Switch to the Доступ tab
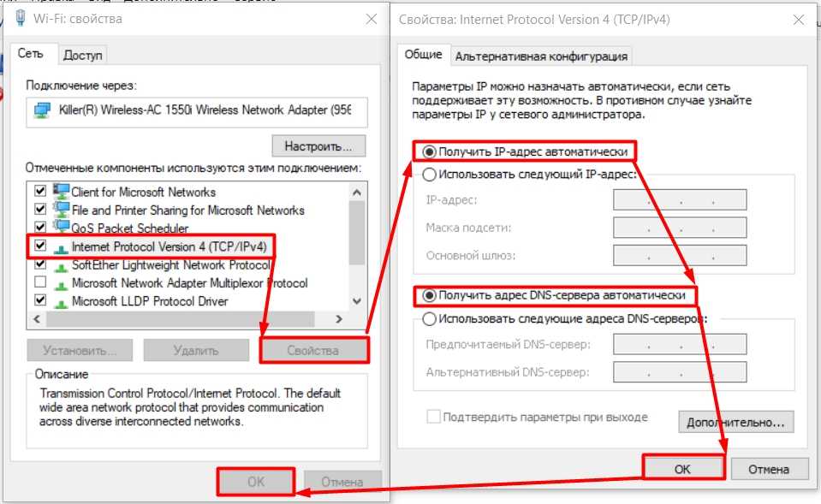 (83, 55)
